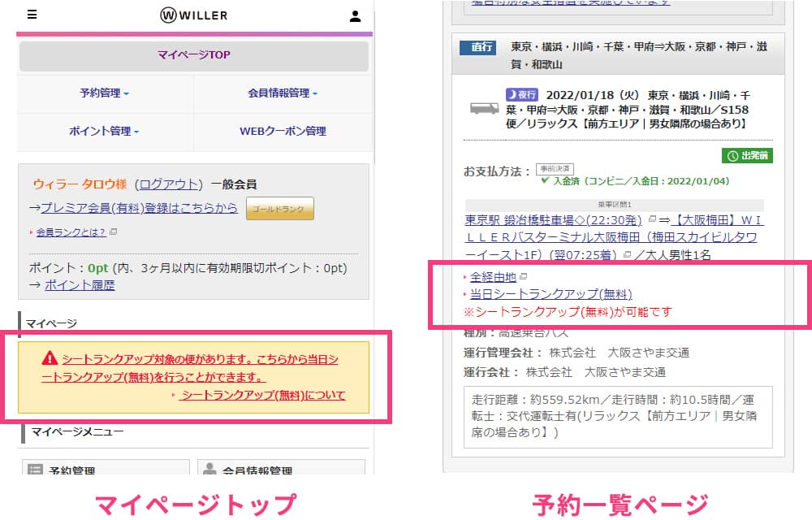Viewport: 812px width, 520px height.
Task: Click the warning triangle icon in yellow notice
Action: (x=50, y=357)
